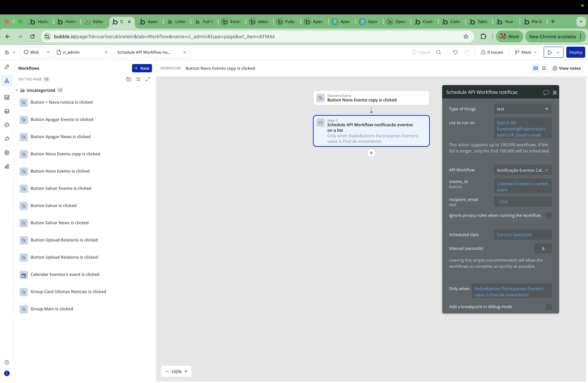588x383 pixels.
Task: Open the Logs chart icon in the sidebar
Action: coord(7,167)
